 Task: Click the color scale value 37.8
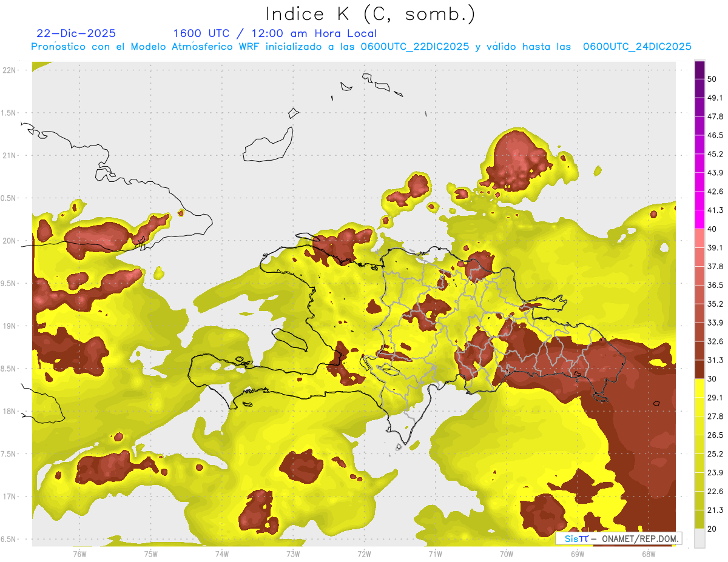[x=715, y=266]
